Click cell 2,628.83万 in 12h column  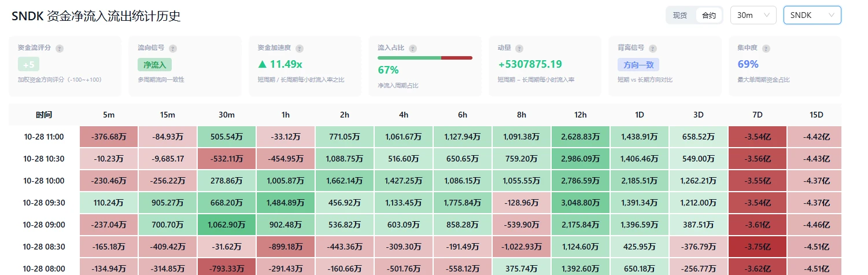pyautogui.click(x=581, y=137)
